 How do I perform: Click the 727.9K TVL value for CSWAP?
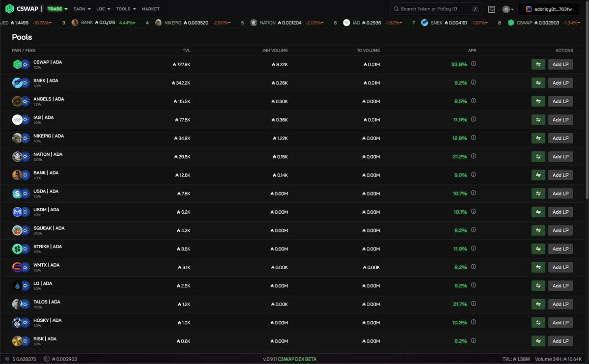[x=181, y=64]
